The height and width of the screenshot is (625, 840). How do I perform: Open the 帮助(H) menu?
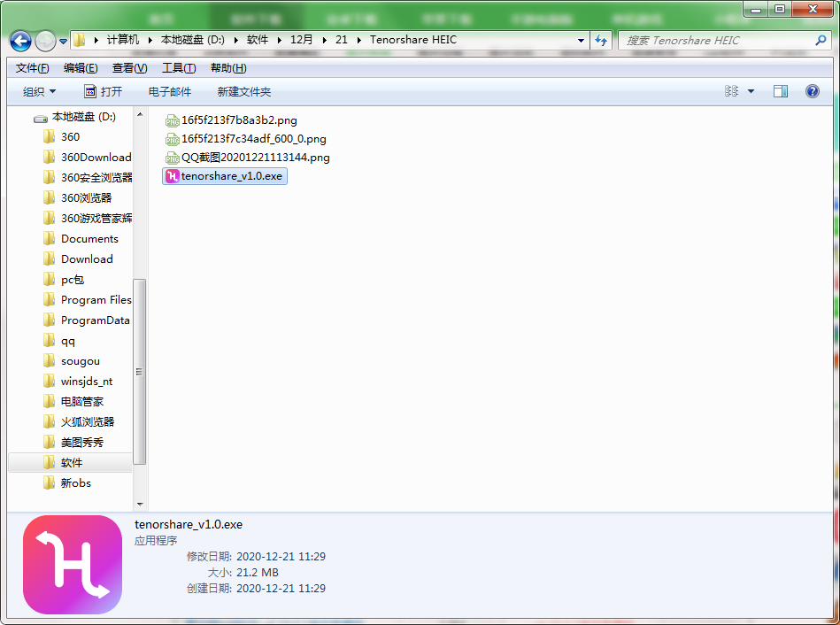point(228,68)
